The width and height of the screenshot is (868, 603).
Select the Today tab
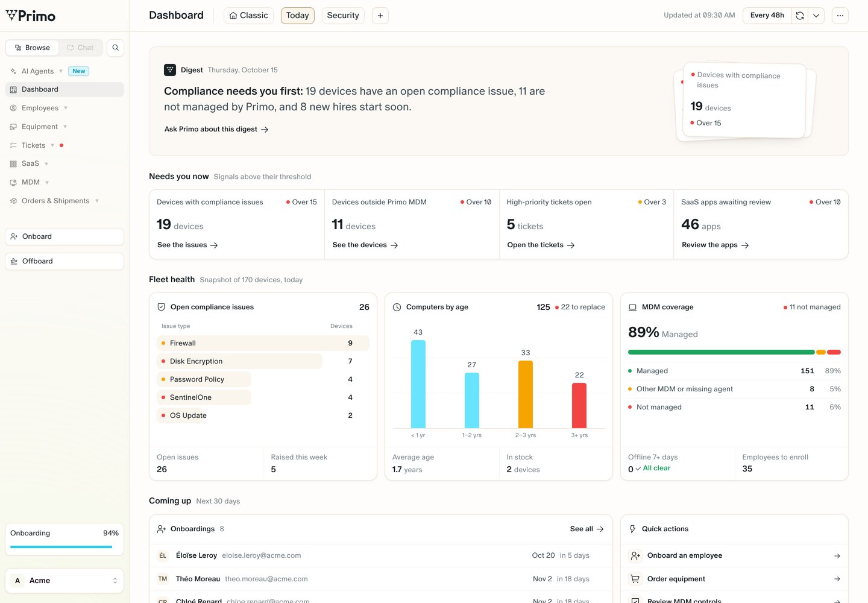click(298, 16)
